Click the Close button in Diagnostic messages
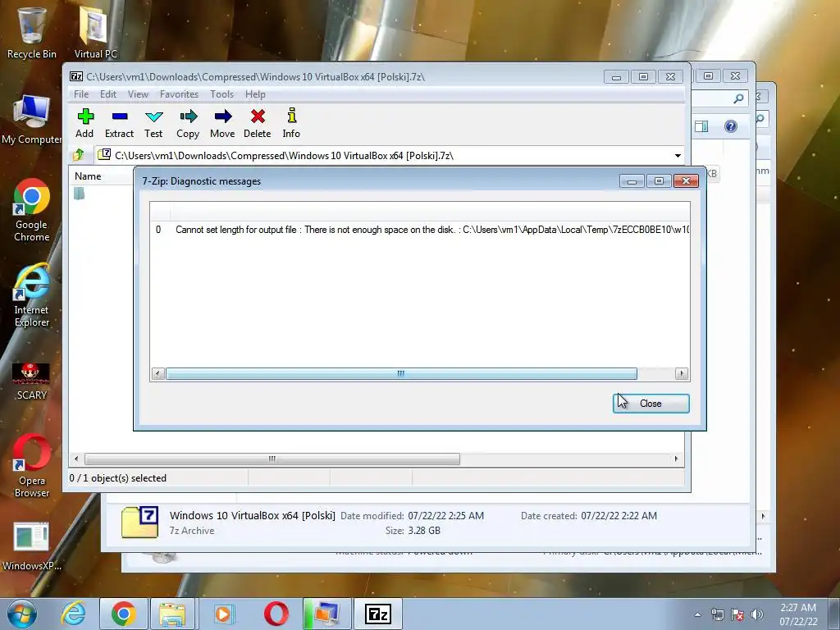The height and width of the screenshot is (630, 840). 651,404
